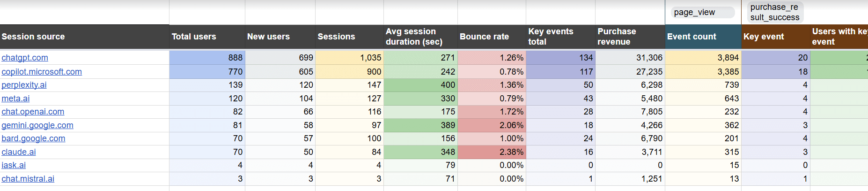The image size is (868, 191).
Task: Open the meta.ai source link
Action: tap(15, 99)
